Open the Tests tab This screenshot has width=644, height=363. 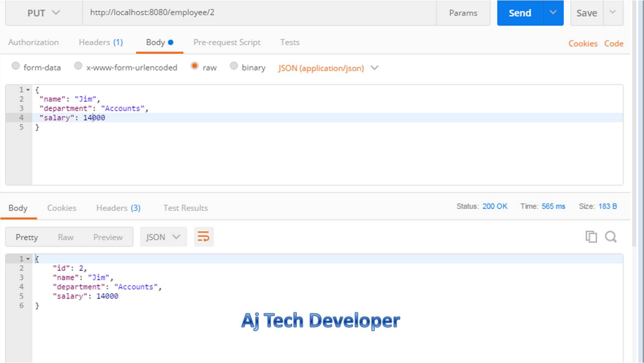(290, 42)
